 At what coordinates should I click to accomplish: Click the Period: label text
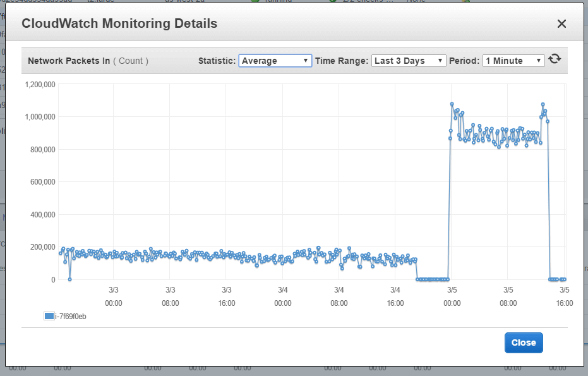[x=464, y=61]
